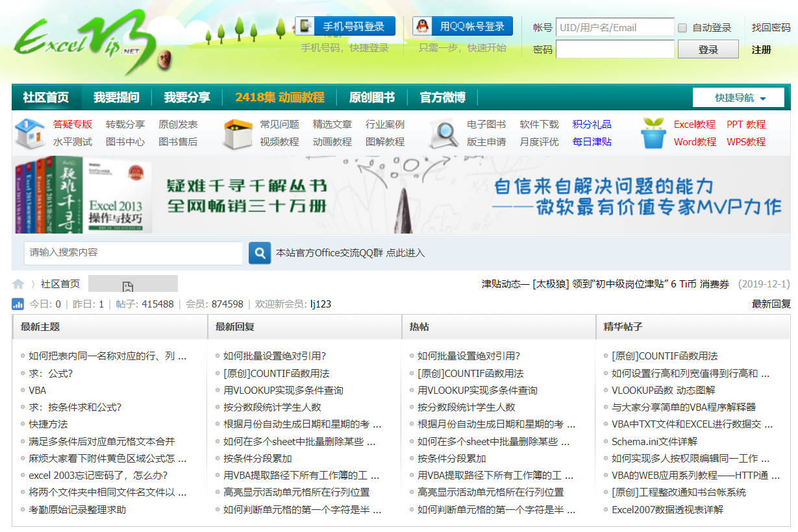Click the box icon beside 常见问题
Viewport: 798px width, 532px height.
point(238,133)
